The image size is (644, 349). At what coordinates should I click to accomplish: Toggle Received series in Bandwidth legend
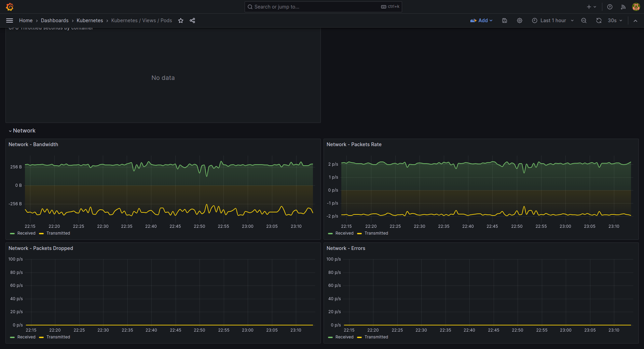tap(26, 233)
